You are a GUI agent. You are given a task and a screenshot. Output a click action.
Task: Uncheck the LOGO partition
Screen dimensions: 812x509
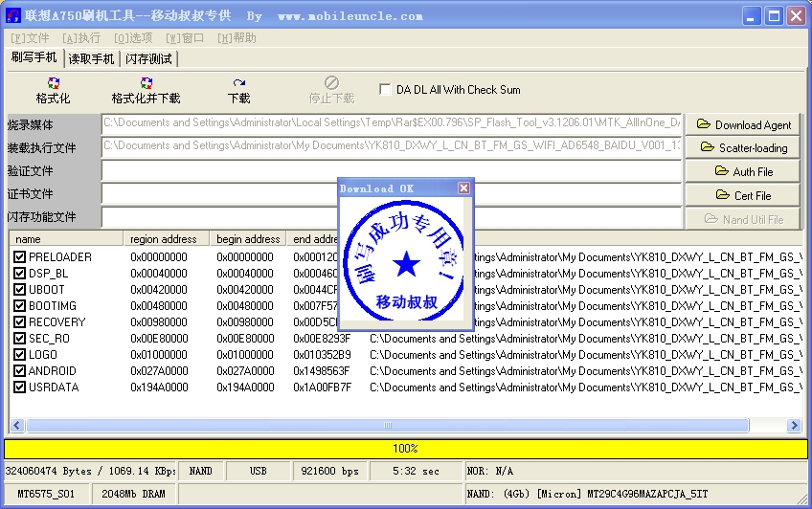click(20, 355)
